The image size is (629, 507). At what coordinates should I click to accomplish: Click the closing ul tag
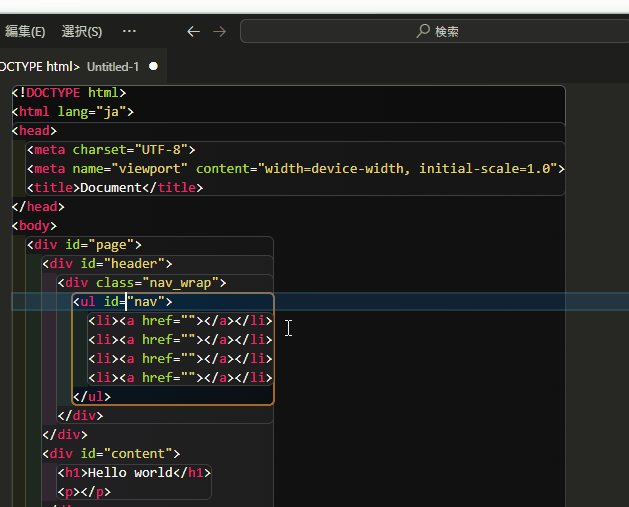[x=92, y=396]
